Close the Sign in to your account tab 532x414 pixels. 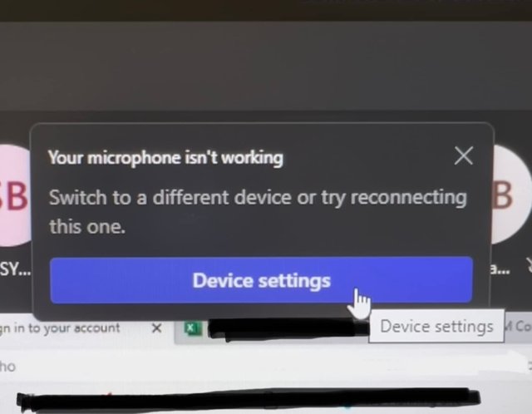pos(156,328)
